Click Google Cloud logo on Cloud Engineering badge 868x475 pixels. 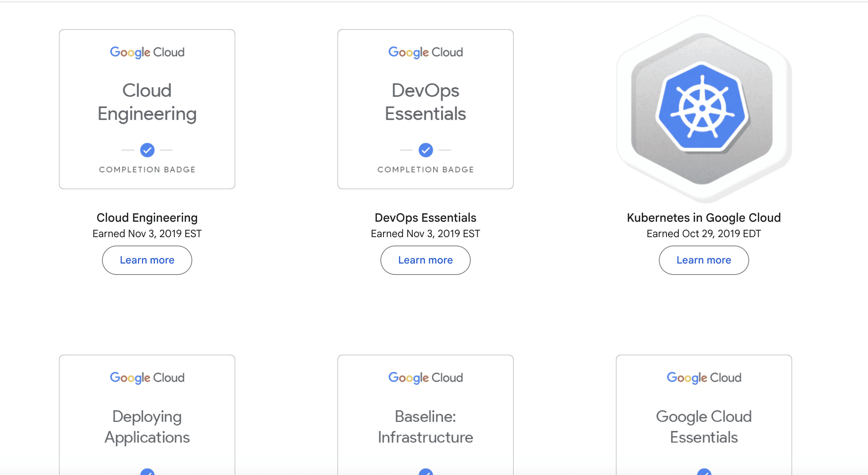tap(147, 52)
